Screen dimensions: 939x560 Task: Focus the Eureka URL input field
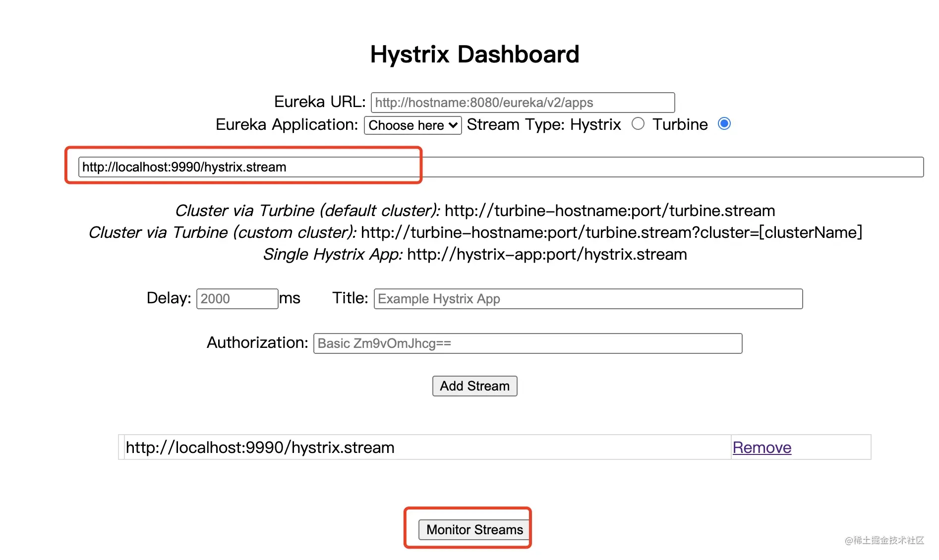(523, 103)
